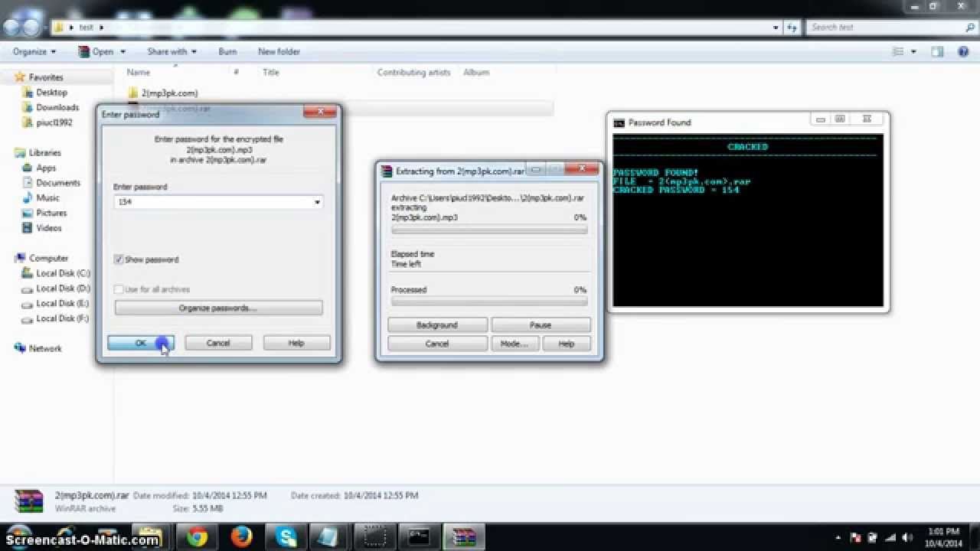Open Desktop in the navigation pane
This screenshot has height=551, width=980.
point(52,93)
